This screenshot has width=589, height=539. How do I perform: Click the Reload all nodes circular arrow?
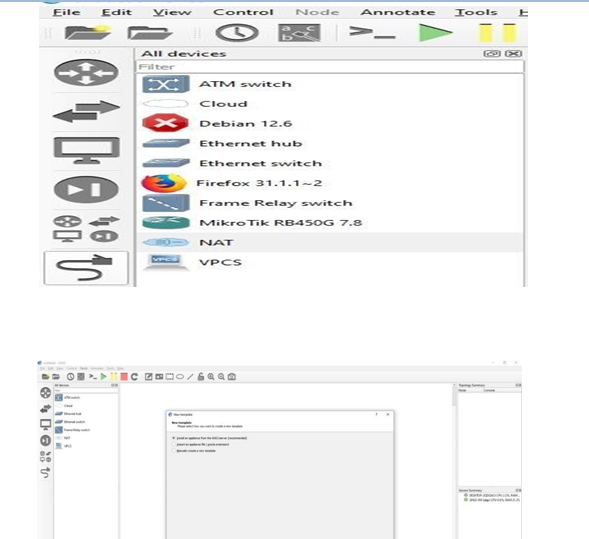coord(134,376)
